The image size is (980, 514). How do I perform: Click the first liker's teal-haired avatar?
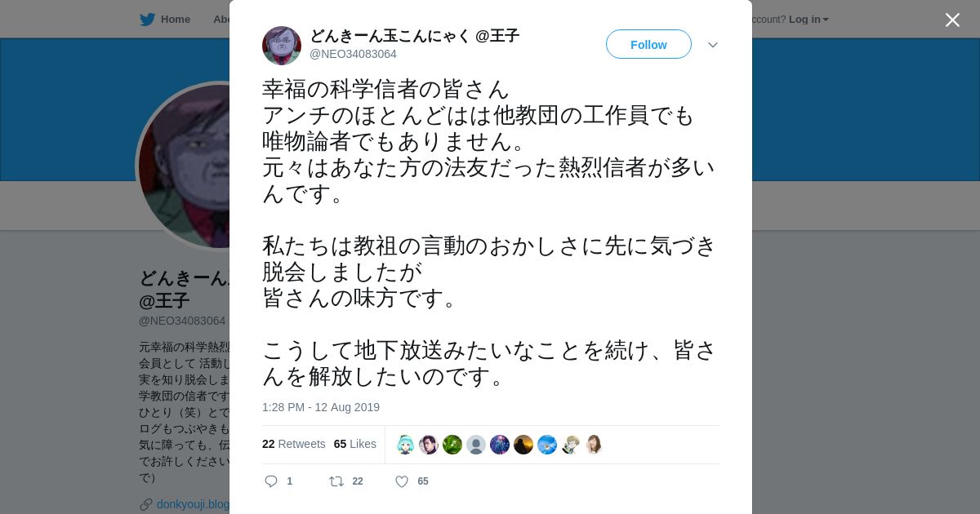[x=405, y=445]
